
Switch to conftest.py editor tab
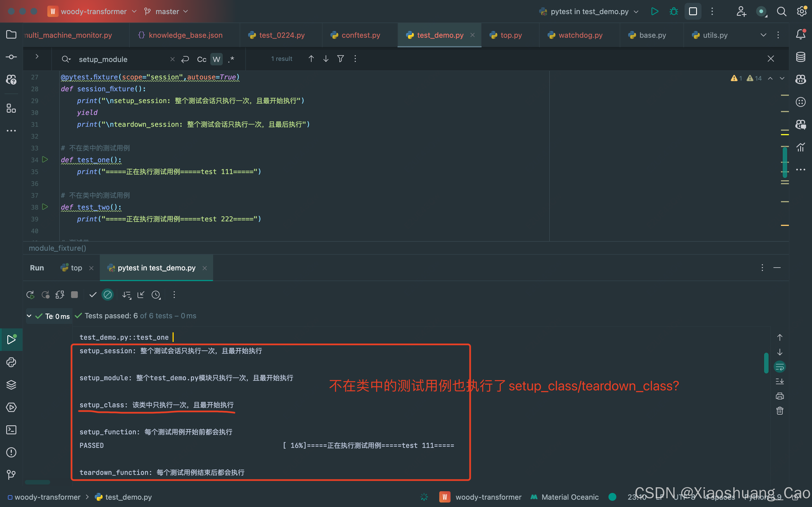(x=360, y=35)
